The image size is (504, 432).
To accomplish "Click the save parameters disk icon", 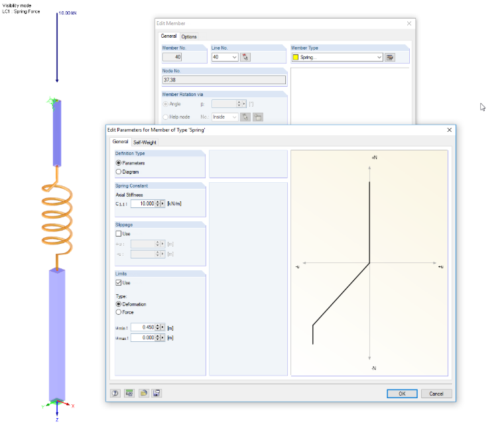I will tap(157, 393).
